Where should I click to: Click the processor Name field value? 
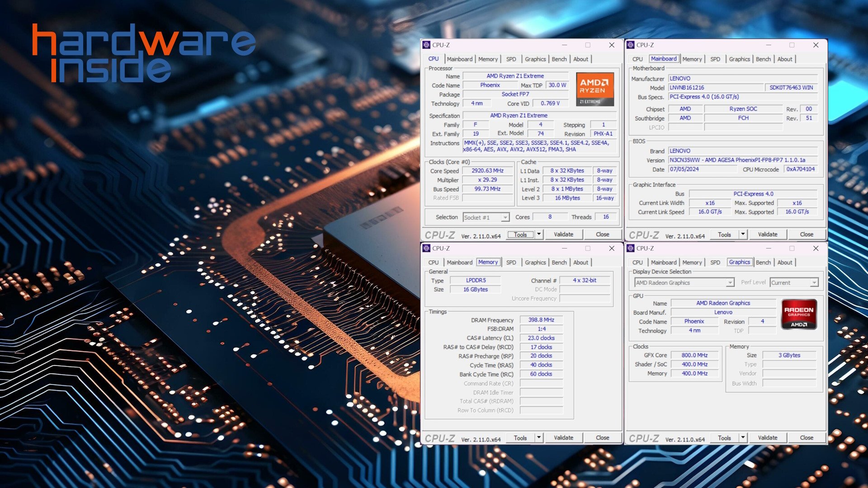(x=515, y=76)
